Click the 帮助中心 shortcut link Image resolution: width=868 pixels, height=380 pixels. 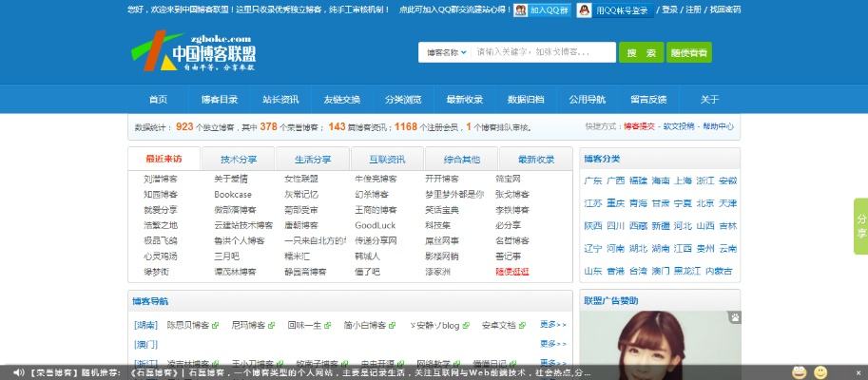coord(719,126)
